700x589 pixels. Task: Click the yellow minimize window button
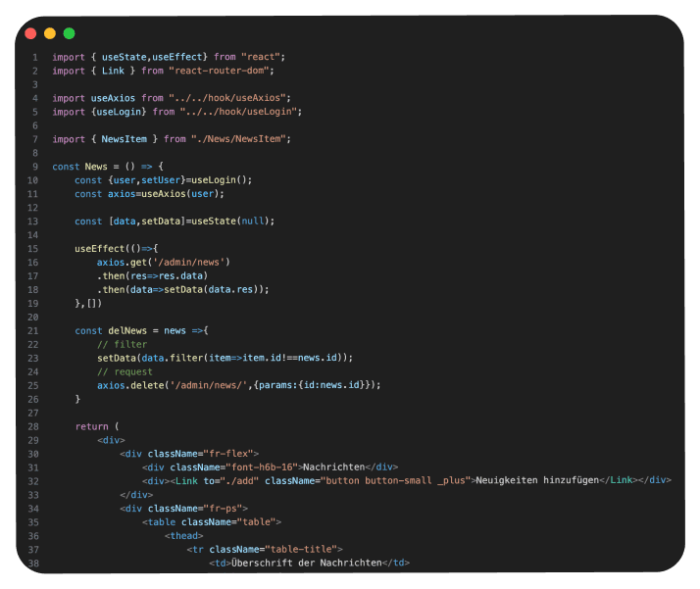[x=49, y=33]
